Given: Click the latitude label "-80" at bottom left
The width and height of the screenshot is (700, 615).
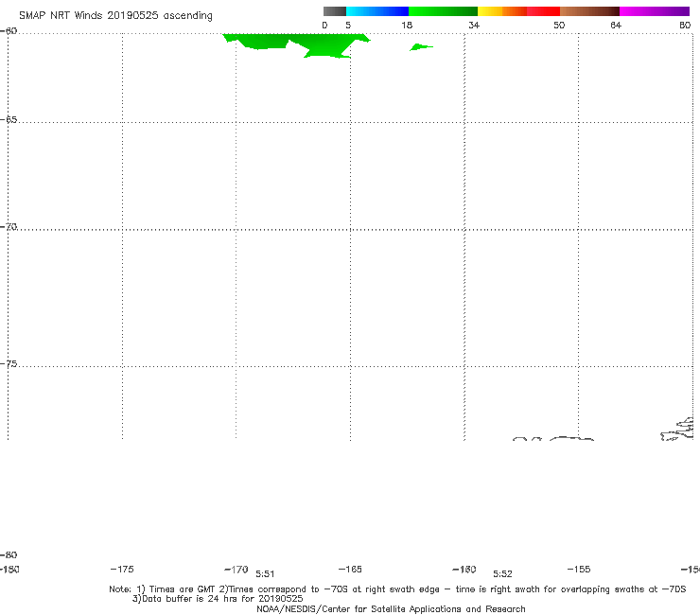Looking at the screenshot, I should pos(9,554).
